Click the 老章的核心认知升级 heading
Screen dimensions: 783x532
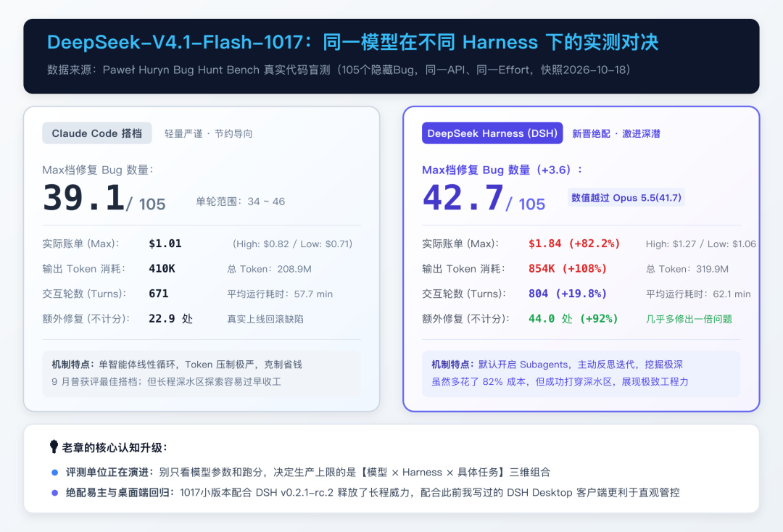pos(115,448)
